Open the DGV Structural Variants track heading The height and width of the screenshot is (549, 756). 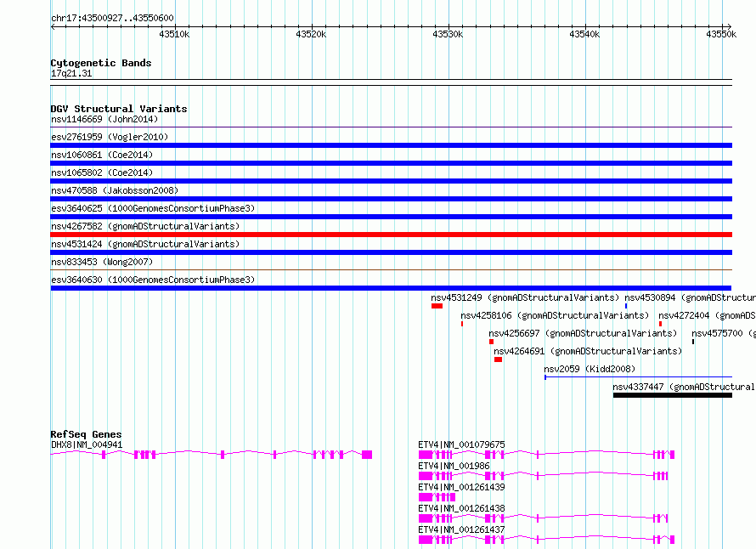(x=119, y=109)
